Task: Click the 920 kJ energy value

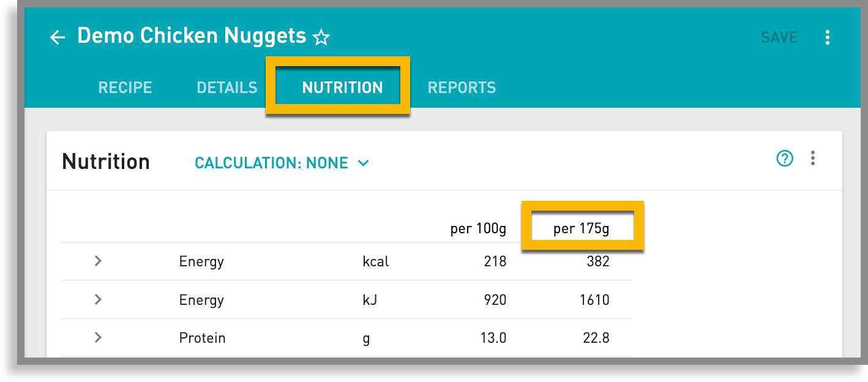Action: (x=494, y=299)
